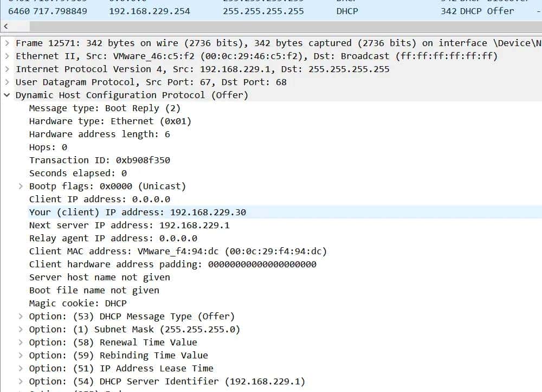Expand the Frame 12571 details section
Image resolution: width=542 pixels, height=392 pixels.
tap(8, 43)
